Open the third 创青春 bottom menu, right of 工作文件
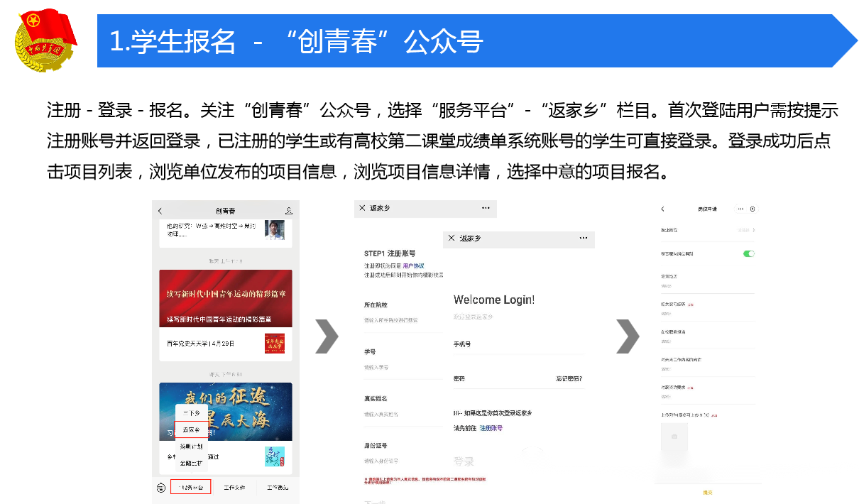Image resolution: width=859 pixels, height=504 pixels. tap(278, 487)
